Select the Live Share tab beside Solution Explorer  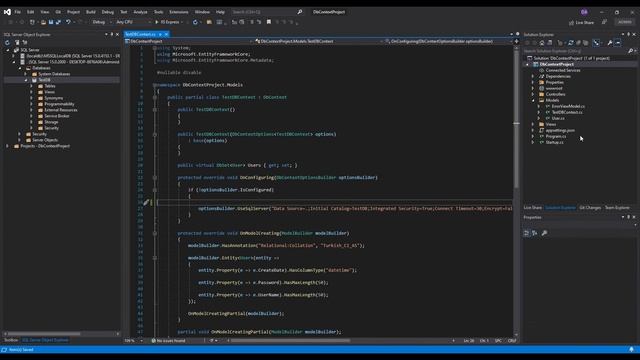[x=533, y=208]
